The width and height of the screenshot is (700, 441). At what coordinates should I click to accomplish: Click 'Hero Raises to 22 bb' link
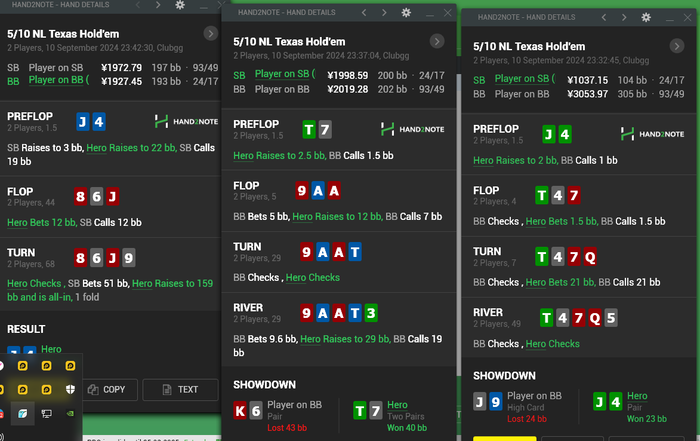point(131,148)
